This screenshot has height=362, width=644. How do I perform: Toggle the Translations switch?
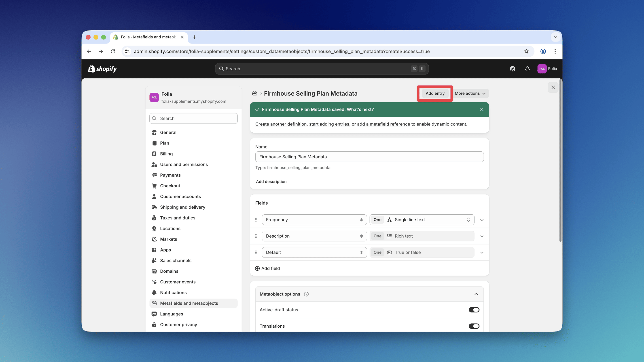tap(474, 326)
